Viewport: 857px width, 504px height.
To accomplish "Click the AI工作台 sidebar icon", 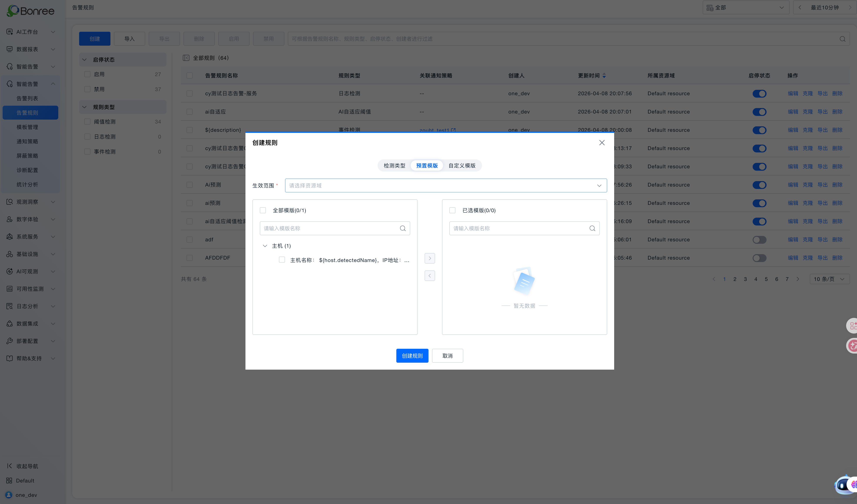I will (x=10, y=32).
